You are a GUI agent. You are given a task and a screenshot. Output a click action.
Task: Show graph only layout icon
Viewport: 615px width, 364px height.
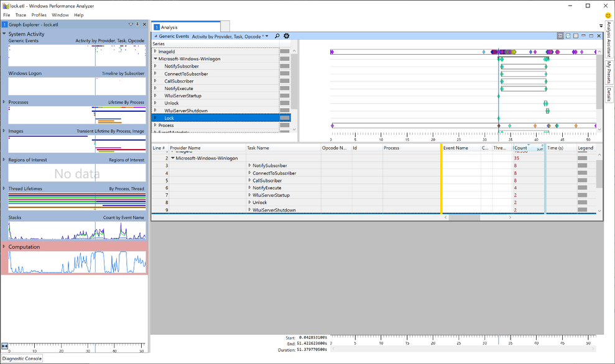pos(568,35)
